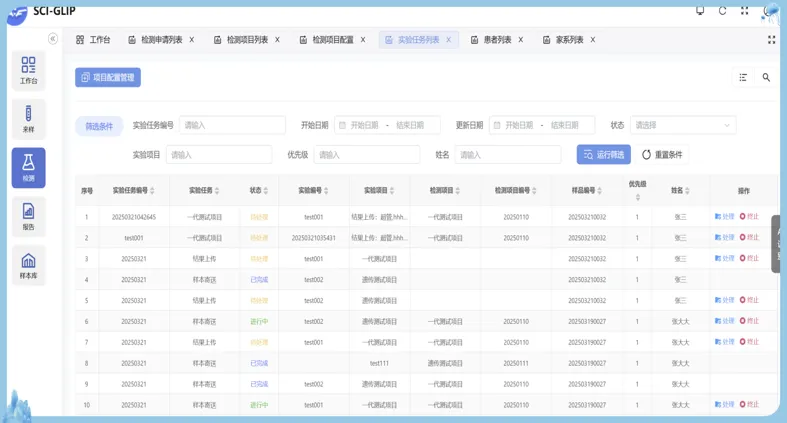787x423 pixels.
Task: Collapse the left sidebar with the chevron
Action: (53, 39)
